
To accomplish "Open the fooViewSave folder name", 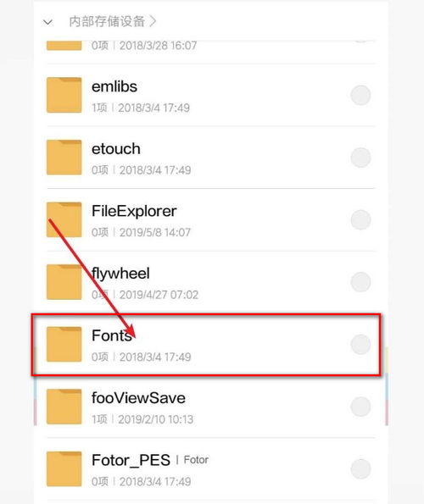I will pos(138,398).
